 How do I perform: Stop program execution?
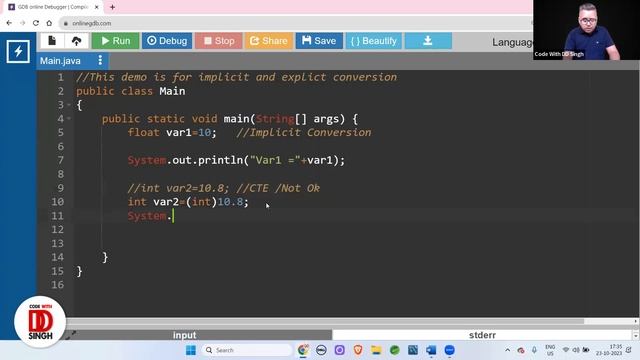click(219, 41)
